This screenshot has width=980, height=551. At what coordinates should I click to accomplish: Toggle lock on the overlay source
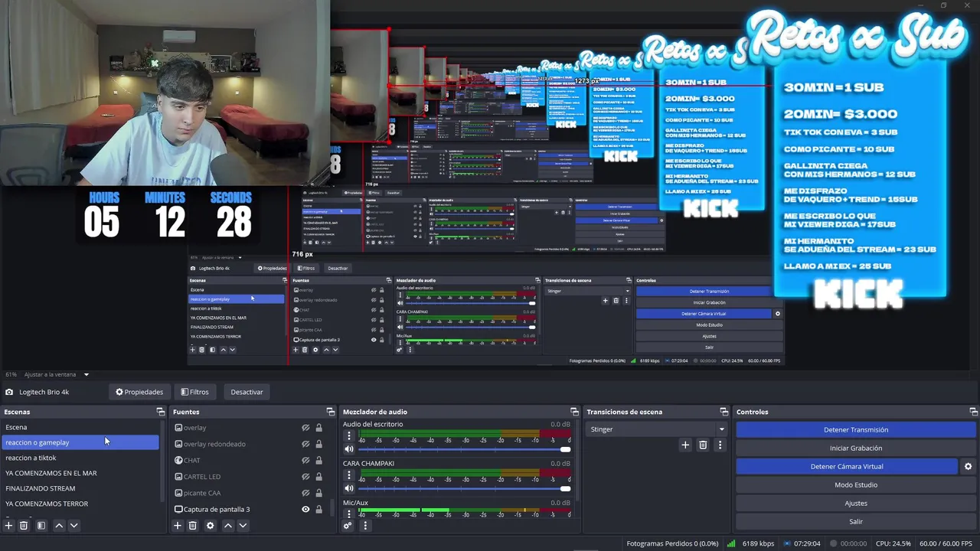point(318,428)
